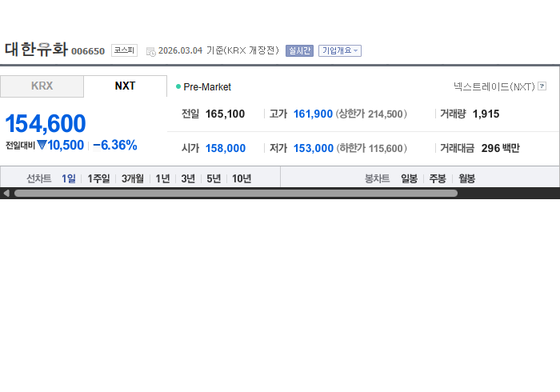Select the NXT tab
Screen dimensions: 560x392
[x=125, y=86]
